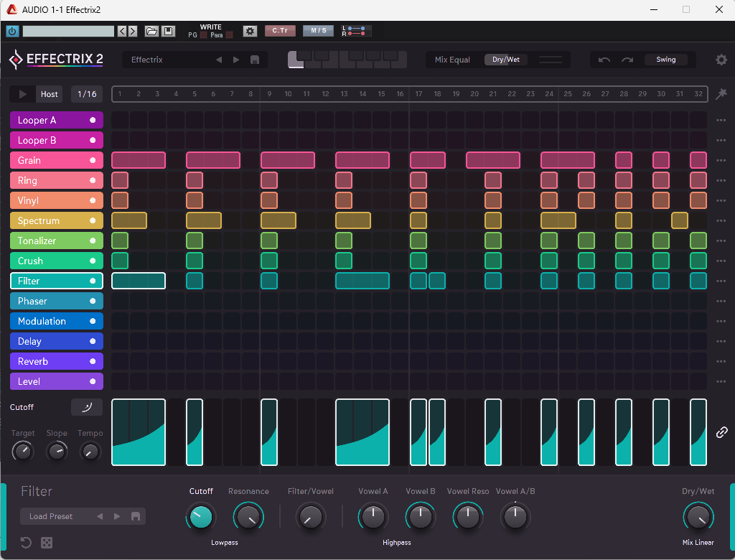
Task: Select previous Filter preset arrow
Action: coord(100,516)
